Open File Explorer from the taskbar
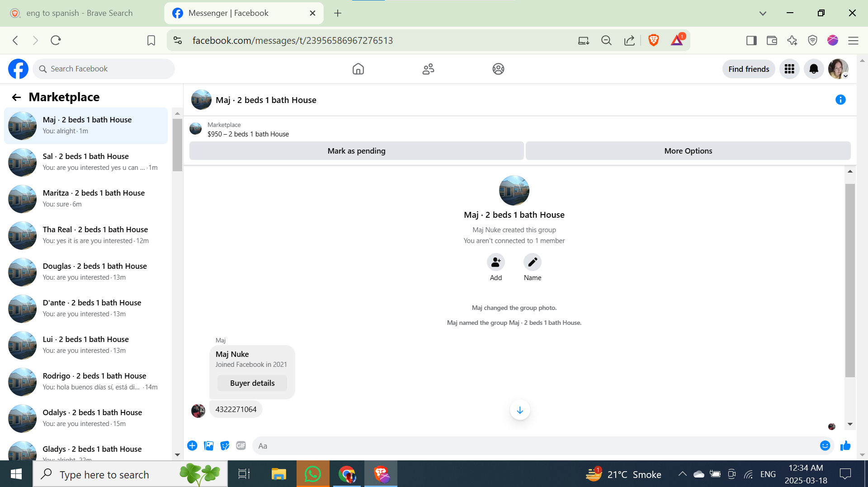This screenshot has width=868, height=487. (x=278, y=474)
